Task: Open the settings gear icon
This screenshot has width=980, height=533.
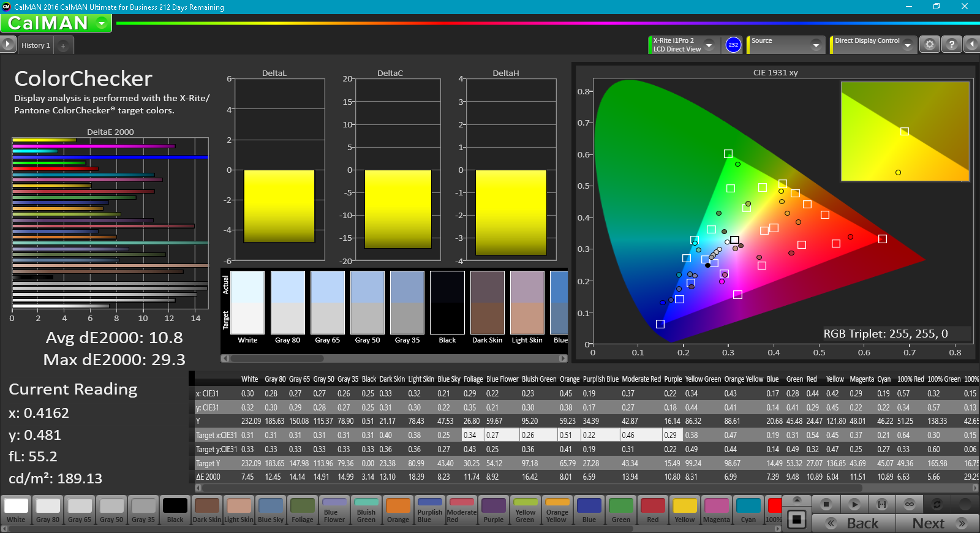Action: (930, 45)
